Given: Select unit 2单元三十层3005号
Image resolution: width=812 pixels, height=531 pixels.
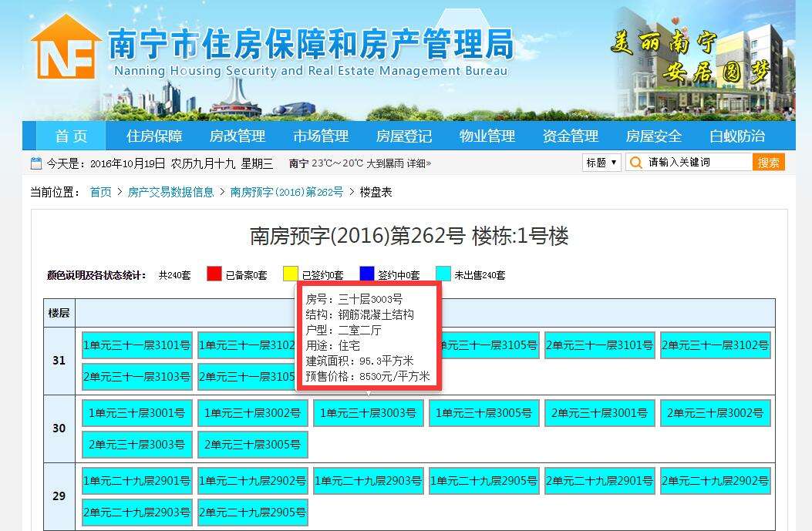Looking at the screenshot, I should coord(253,445).
